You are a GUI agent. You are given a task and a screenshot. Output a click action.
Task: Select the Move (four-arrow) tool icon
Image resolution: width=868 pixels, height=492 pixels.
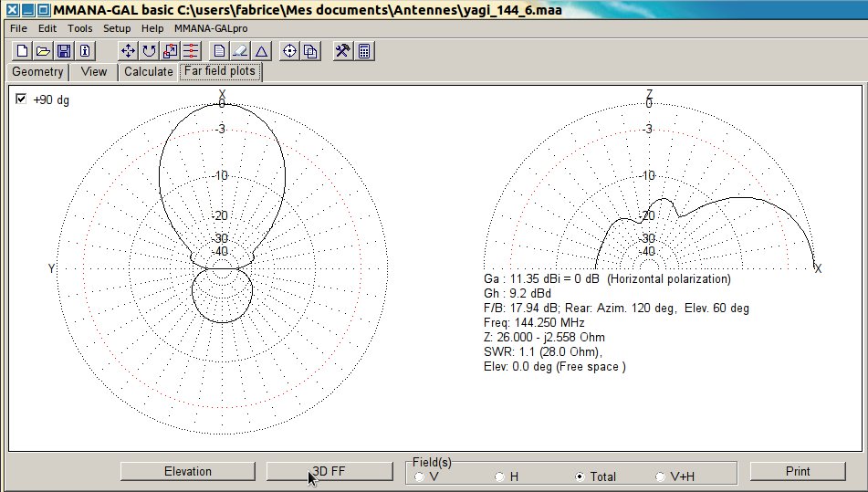[128, 51]
